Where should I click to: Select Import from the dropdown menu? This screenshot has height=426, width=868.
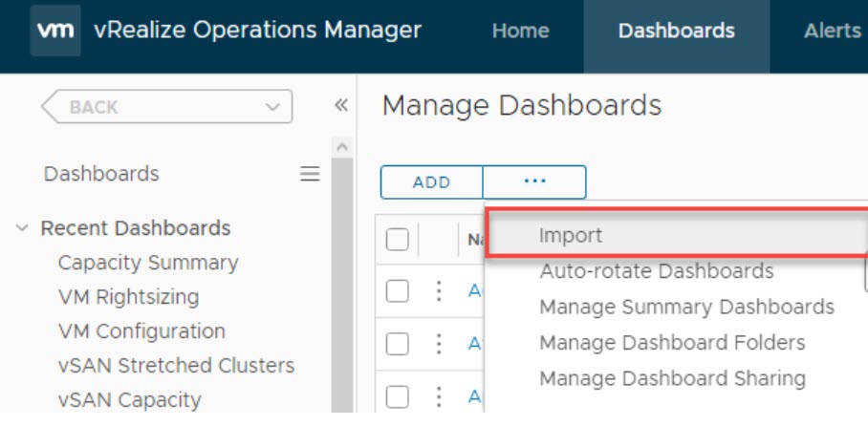point(571,236)
